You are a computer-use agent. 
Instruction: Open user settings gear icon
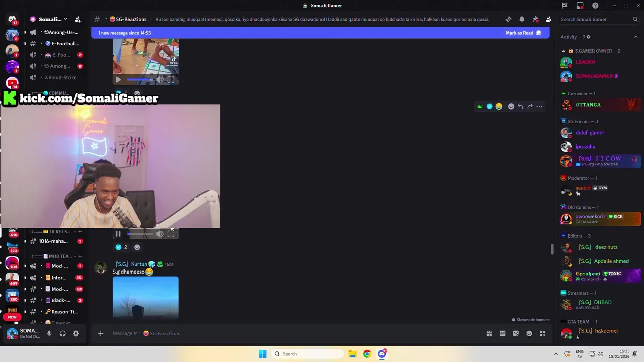coord(76,333)
